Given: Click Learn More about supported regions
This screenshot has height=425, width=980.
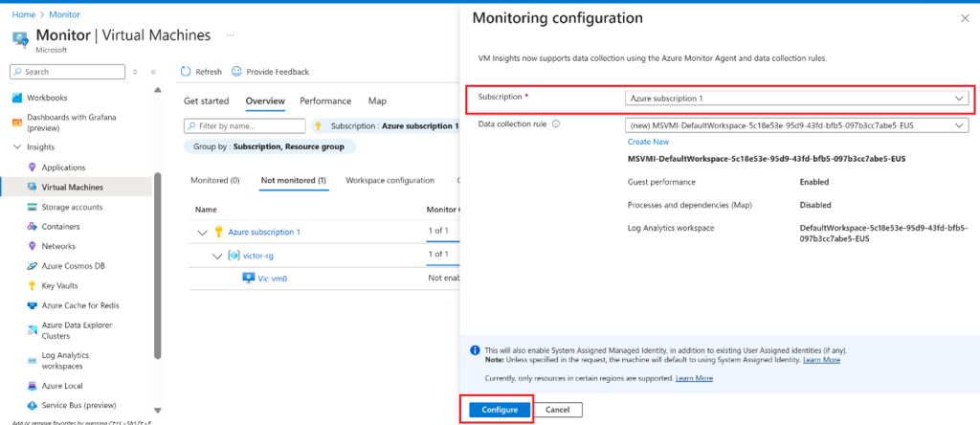Looking at the screenshot, I should [694, 378].
